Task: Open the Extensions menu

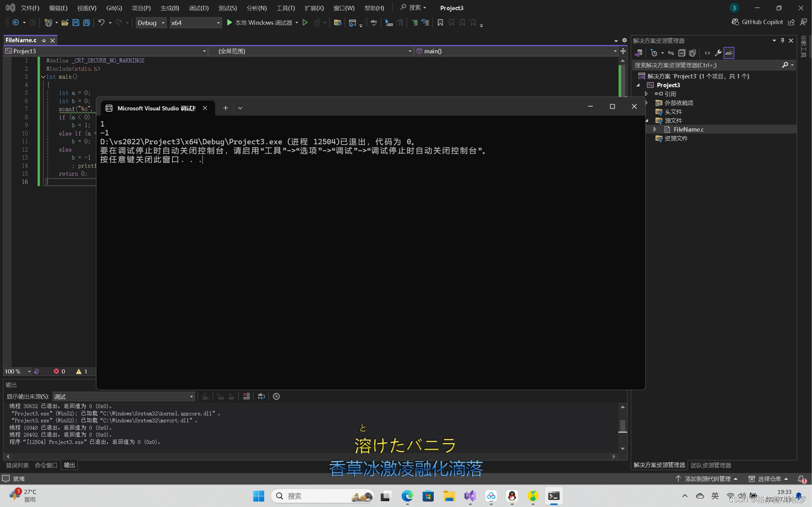Action: [314, 8]
